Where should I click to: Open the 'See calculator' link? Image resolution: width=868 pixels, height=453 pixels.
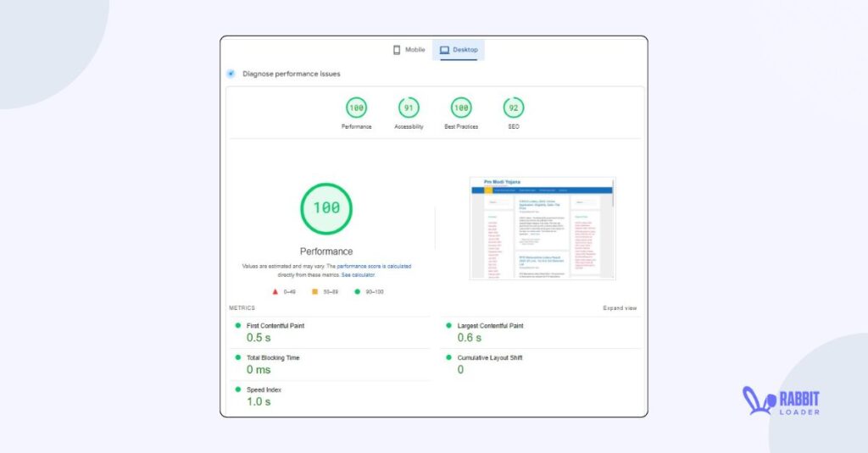[358, 275]
